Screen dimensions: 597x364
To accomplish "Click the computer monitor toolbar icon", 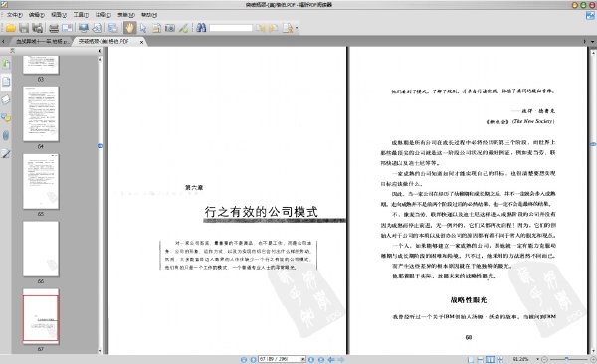I will click(x=83, y=28).
